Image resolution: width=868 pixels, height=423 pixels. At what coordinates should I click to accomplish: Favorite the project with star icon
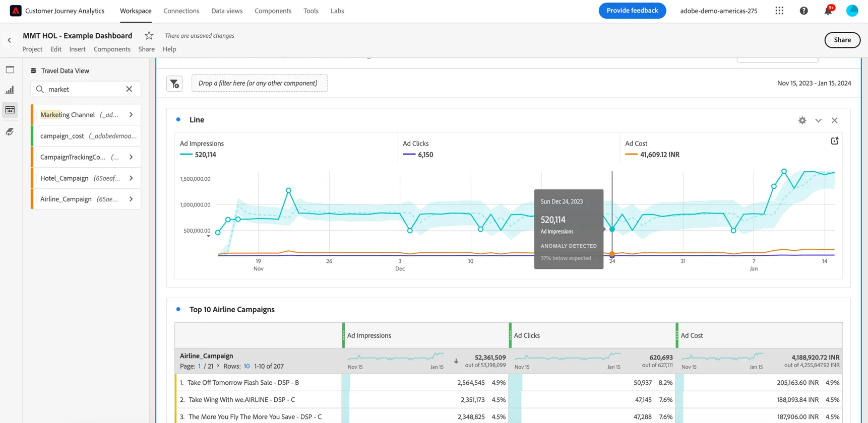tap(149, 35)
